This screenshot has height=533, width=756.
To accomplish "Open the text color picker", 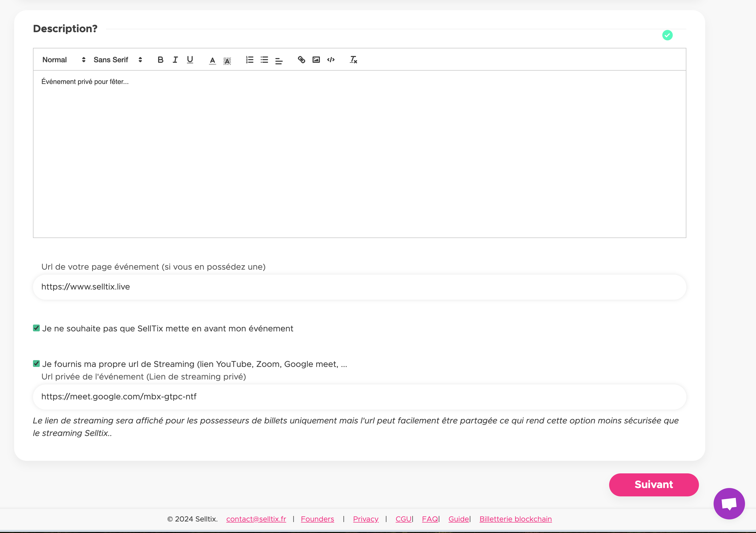I will [x=212, y=60].
